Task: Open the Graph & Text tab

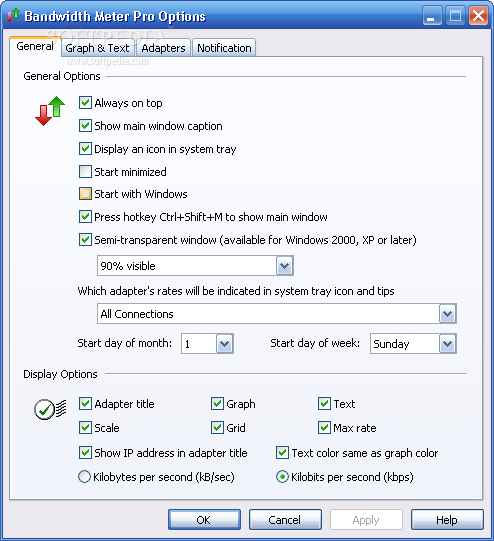Action: pos(97,48)
